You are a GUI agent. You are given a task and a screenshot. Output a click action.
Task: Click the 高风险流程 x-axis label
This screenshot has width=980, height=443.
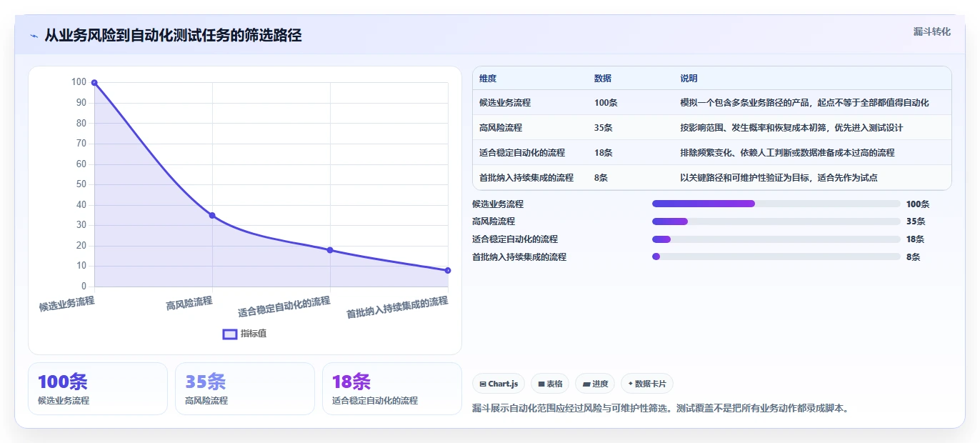coord(189,303)
